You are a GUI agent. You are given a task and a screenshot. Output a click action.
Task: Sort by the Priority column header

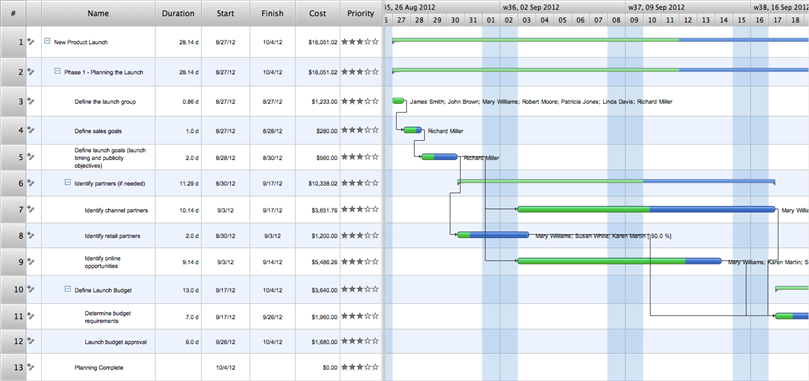361,14
